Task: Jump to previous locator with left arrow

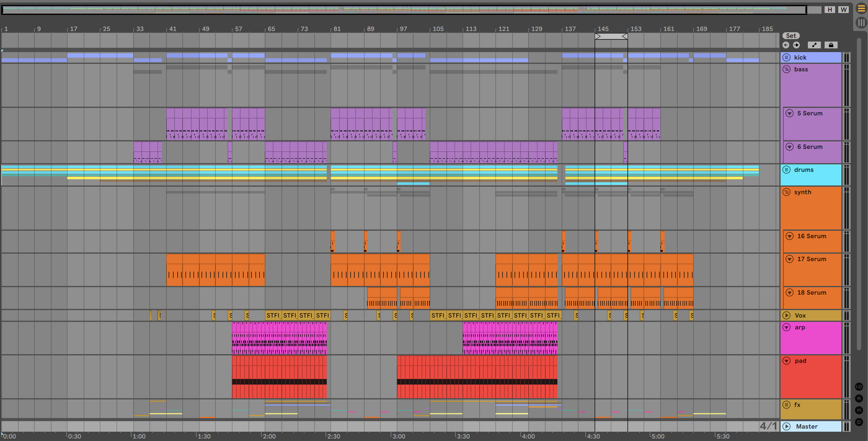Action: pos(786,45)
